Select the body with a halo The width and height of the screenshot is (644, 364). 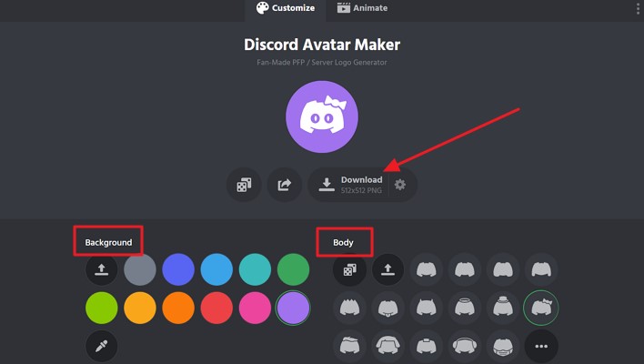pyautogui.click(x=465, y=308)
